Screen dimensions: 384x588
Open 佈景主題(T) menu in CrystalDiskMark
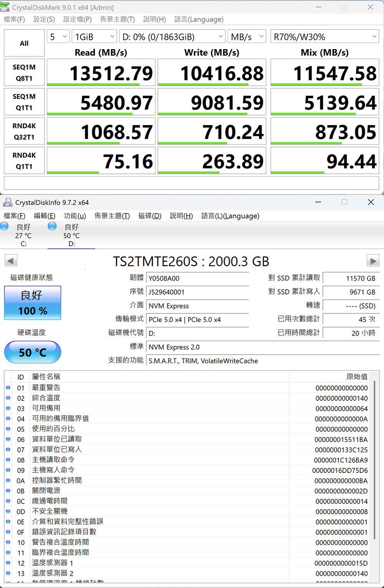coord(117,19)
